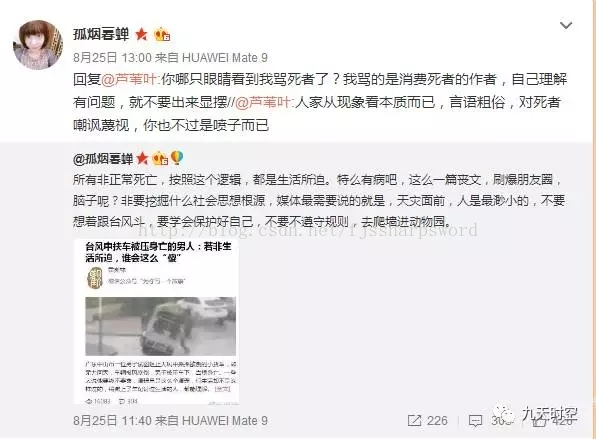Click the article headline inside the image
The image size is (596, 439).
(158, 252)
